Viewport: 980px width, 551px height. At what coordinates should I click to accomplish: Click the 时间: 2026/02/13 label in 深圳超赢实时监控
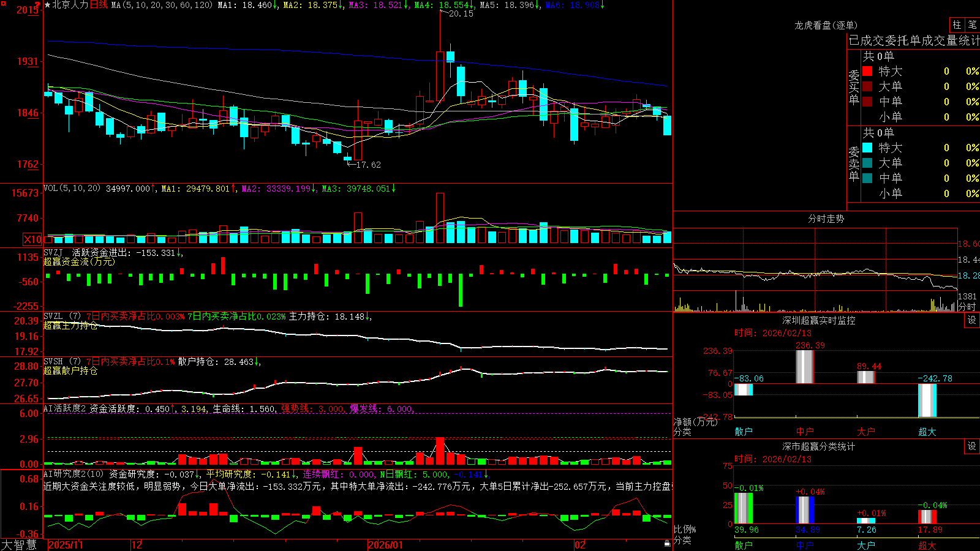(773, 333)
